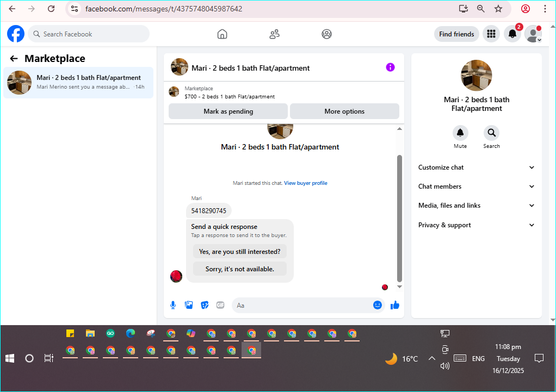
Task: Click Find friends button
Action: [456, 34]
